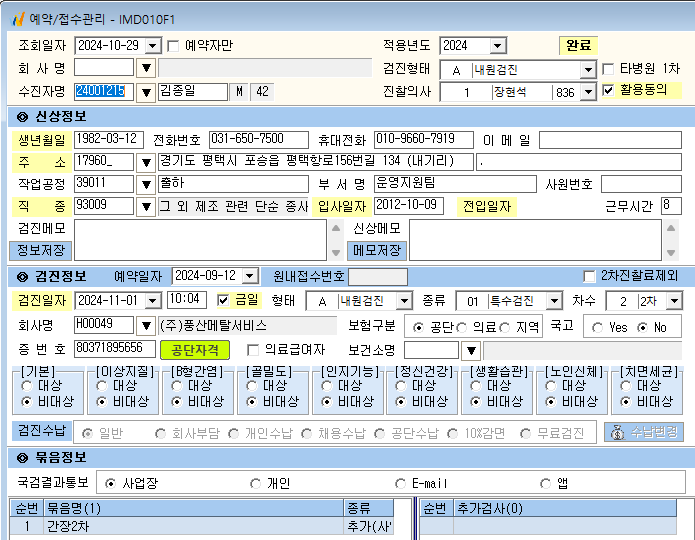Enable the 예약자만 checkbox

[173, 46]
